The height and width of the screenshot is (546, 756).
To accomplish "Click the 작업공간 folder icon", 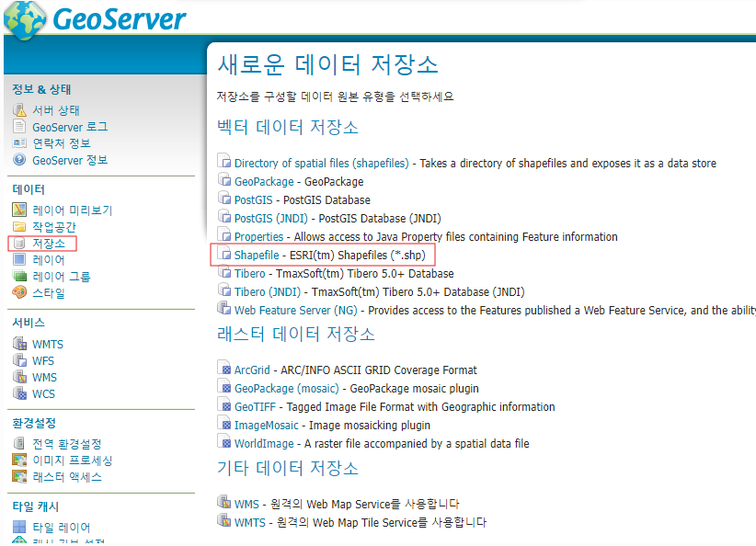I will coord(19,226).
